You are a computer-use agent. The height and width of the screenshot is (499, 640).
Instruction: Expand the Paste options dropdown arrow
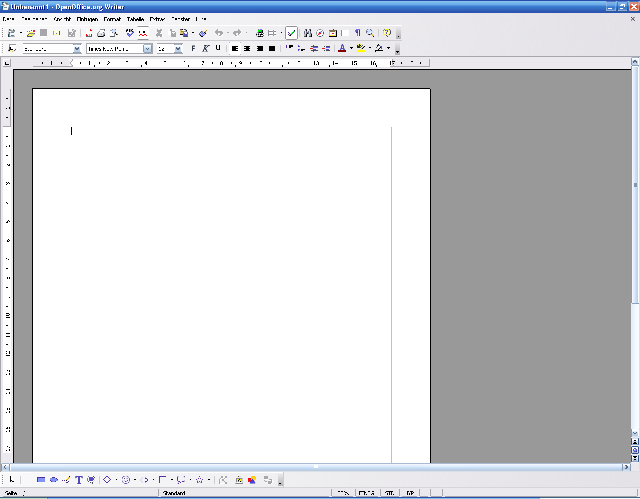tap(193, 33)
